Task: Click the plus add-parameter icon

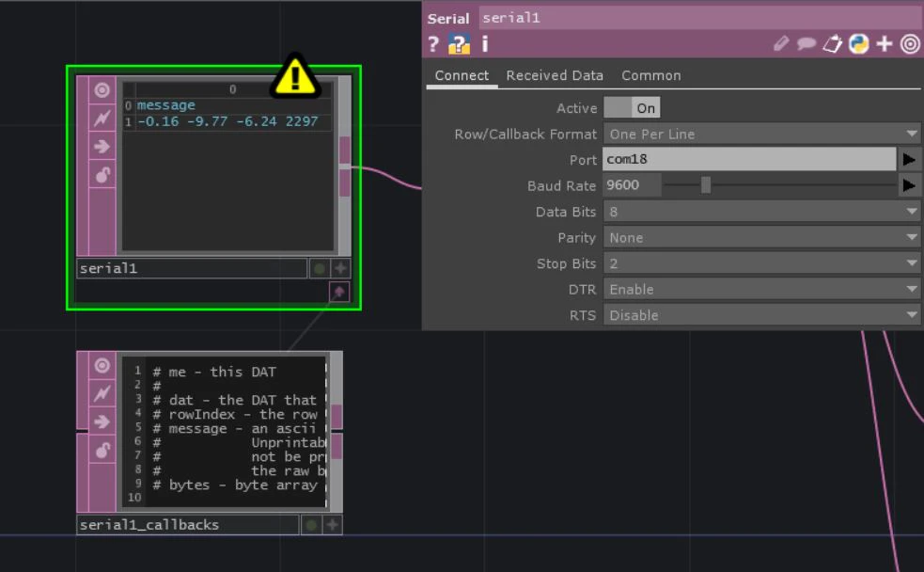Action: pos(885,44)
